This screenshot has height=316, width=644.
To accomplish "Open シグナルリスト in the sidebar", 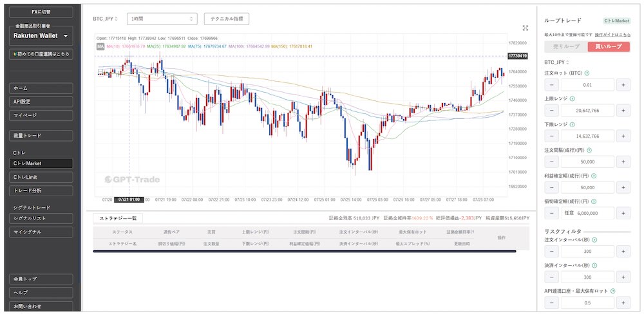I will [41, 219].
